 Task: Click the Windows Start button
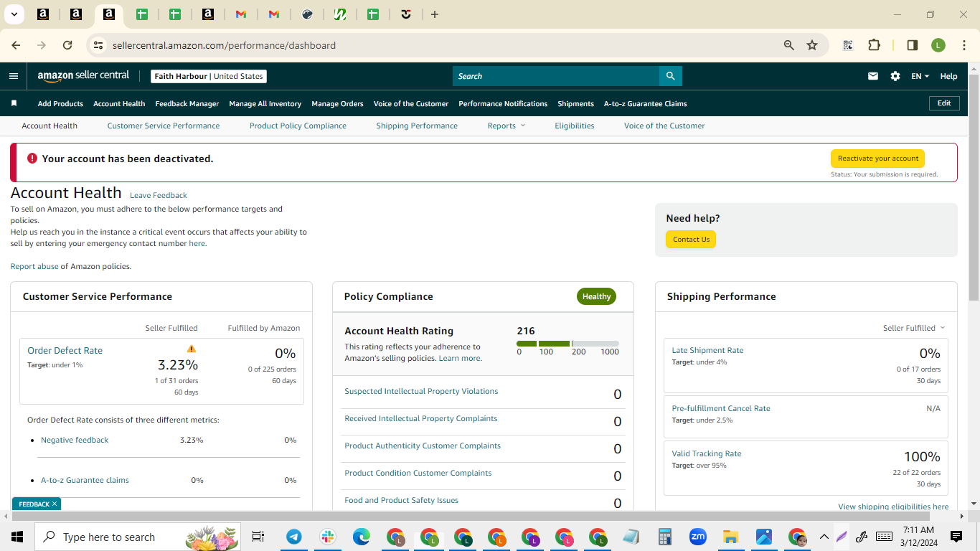point(17,537)
